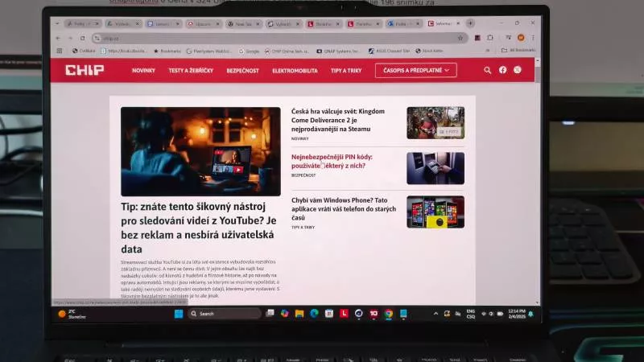The width and height of the screenshot is (644, 362).
Task: Click the X (Twitter) icon in header
Action: click(x=517, y=70)
